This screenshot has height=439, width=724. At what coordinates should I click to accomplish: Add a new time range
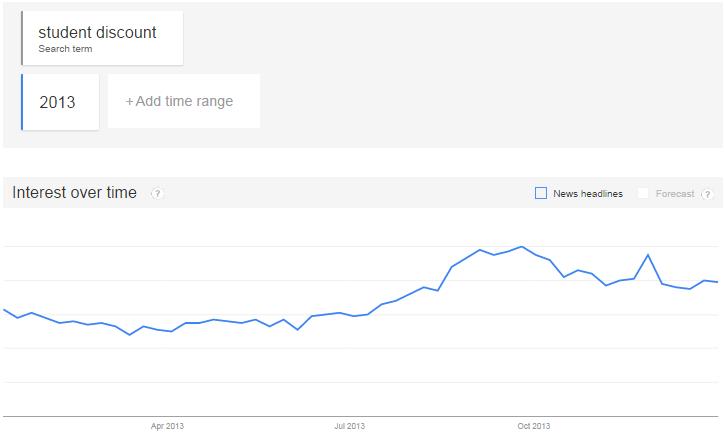point(184,101)
